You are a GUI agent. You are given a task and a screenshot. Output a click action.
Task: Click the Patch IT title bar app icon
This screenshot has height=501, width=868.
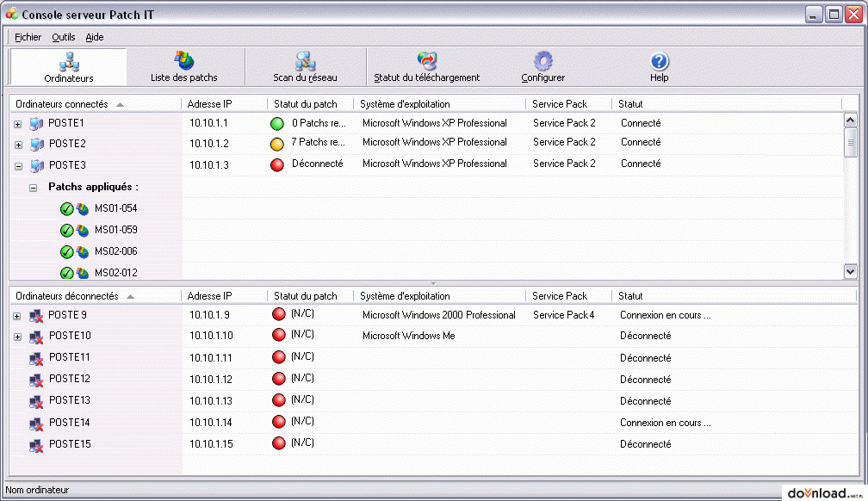(12, 13)
